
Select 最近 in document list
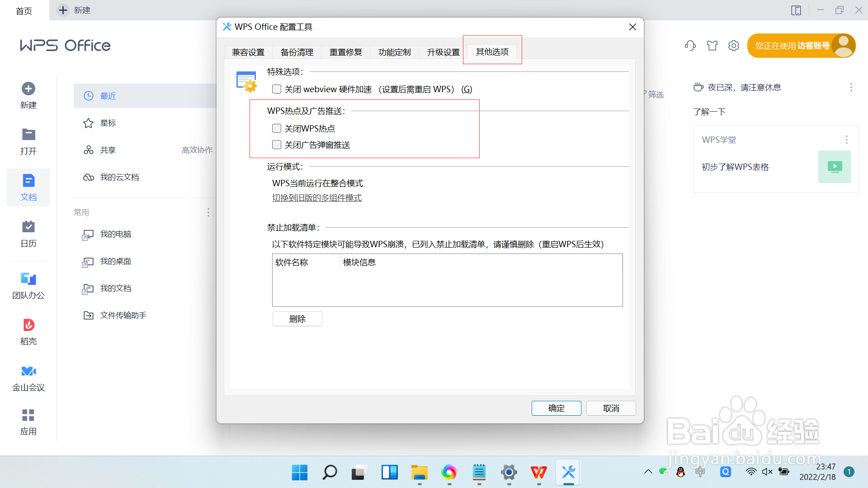point(146,96)
